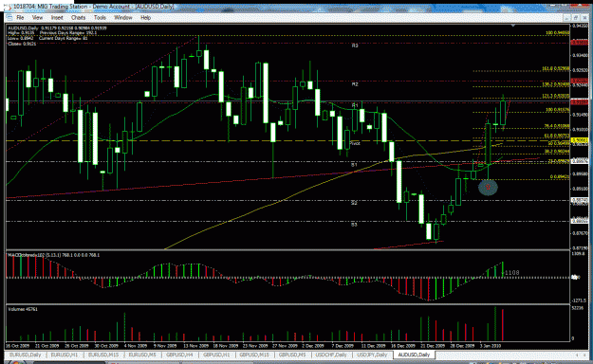
Task: Switch to the GBPUSD,H4 tab
Action: [179, 355]
